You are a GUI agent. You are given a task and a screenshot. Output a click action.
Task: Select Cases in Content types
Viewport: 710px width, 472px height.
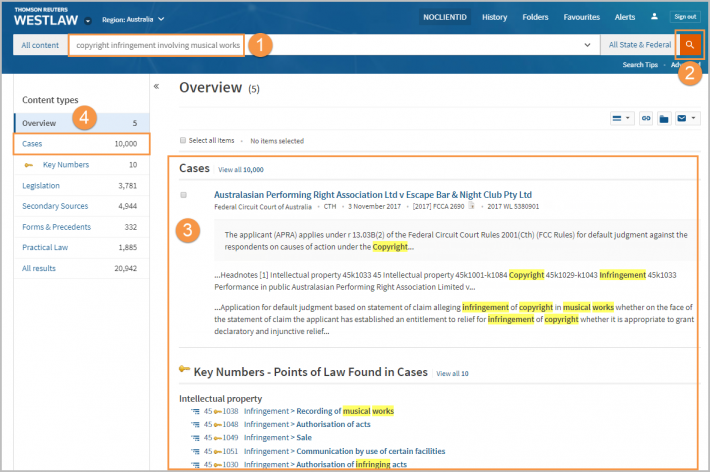[82, 144]
